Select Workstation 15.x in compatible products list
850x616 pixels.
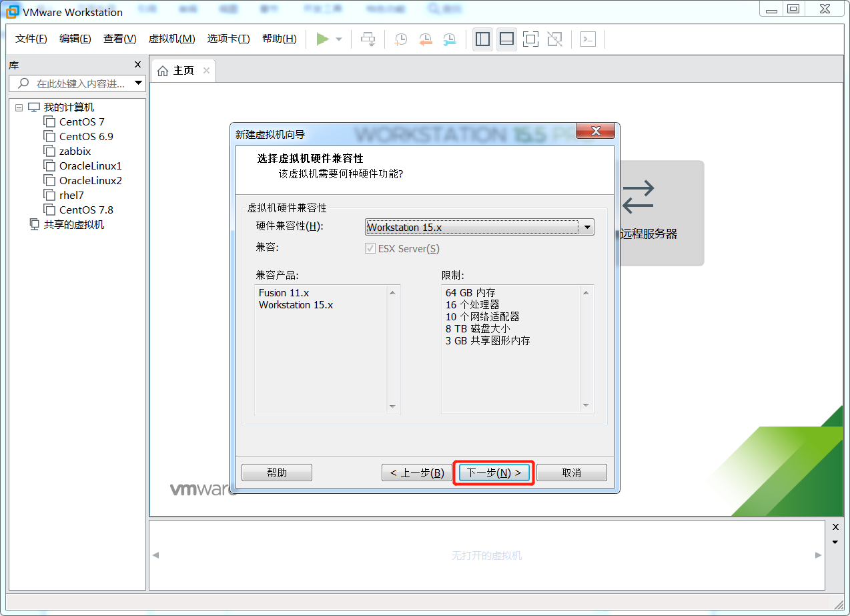(x=296, y=305)
